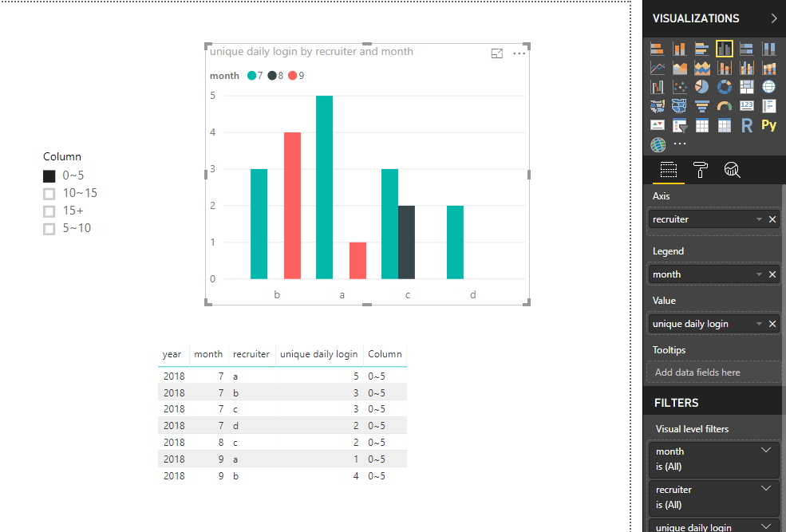Viewport: 786px width, 532px height.
Task: Select the Ribbon chart visual
Action: click(769, 68)
